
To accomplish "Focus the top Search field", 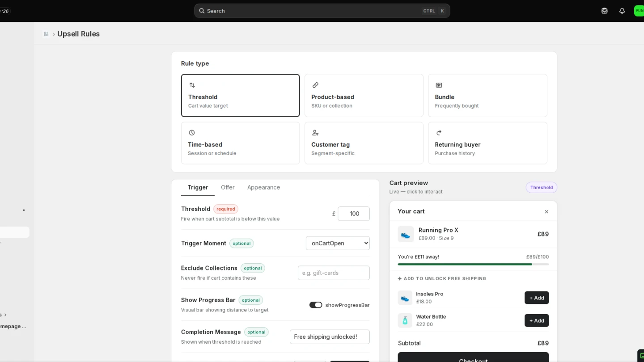I will point(322,11).
